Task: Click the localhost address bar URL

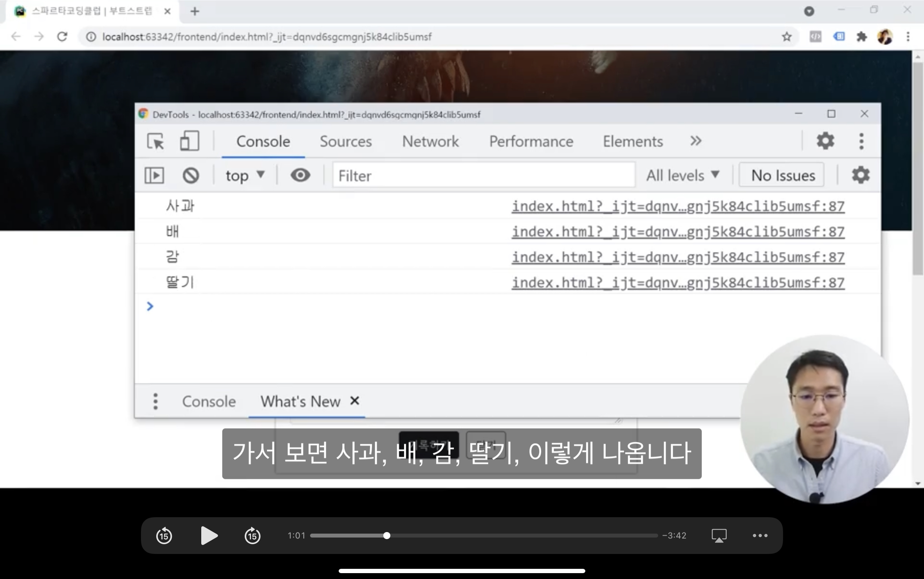Action: point(267,37)
